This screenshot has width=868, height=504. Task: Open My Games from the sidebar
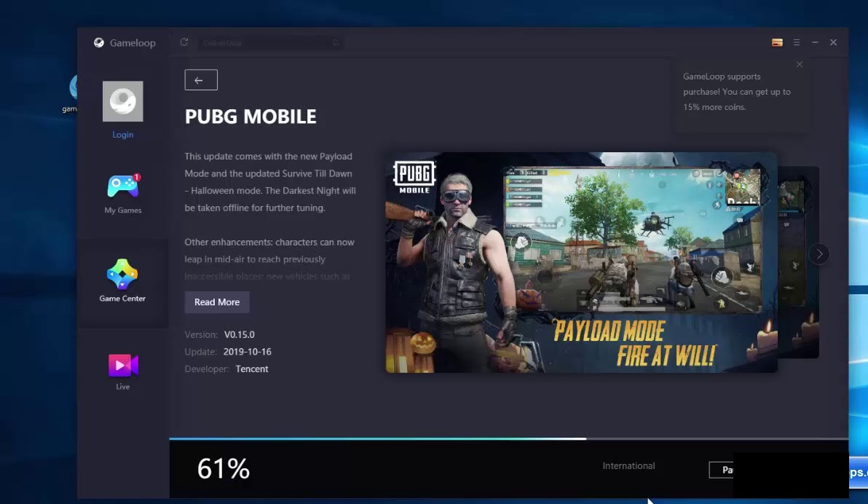123,194
